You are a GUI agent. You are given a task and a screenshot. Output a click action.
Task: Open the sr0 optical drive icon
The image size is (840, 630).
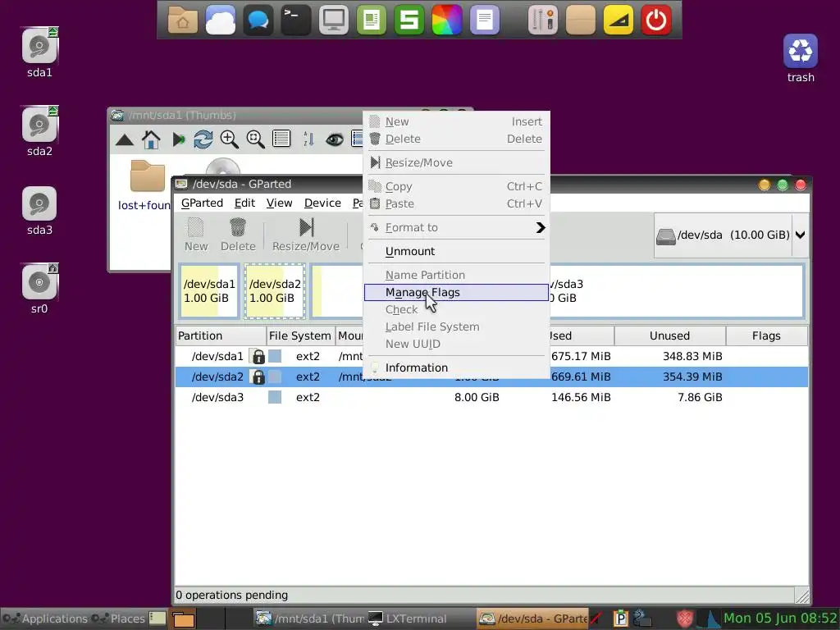[39, 282]
